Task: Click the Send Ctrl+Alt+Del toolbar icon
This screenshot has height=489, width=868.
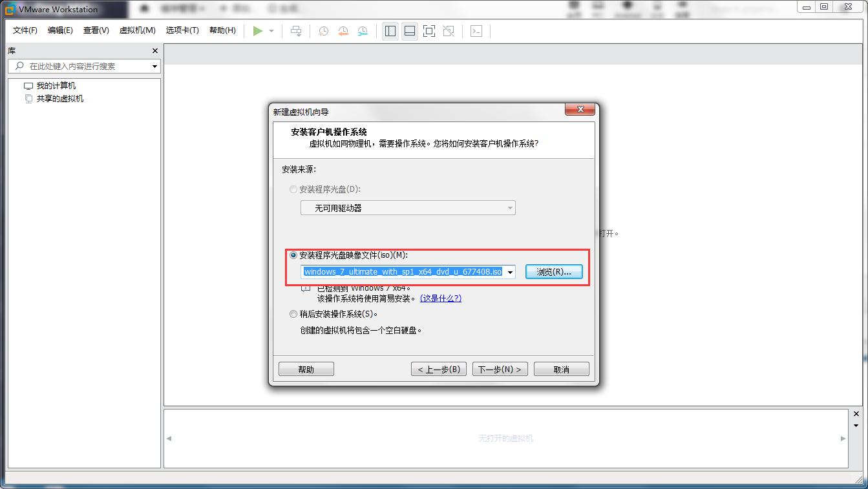Action: point(296,31)
